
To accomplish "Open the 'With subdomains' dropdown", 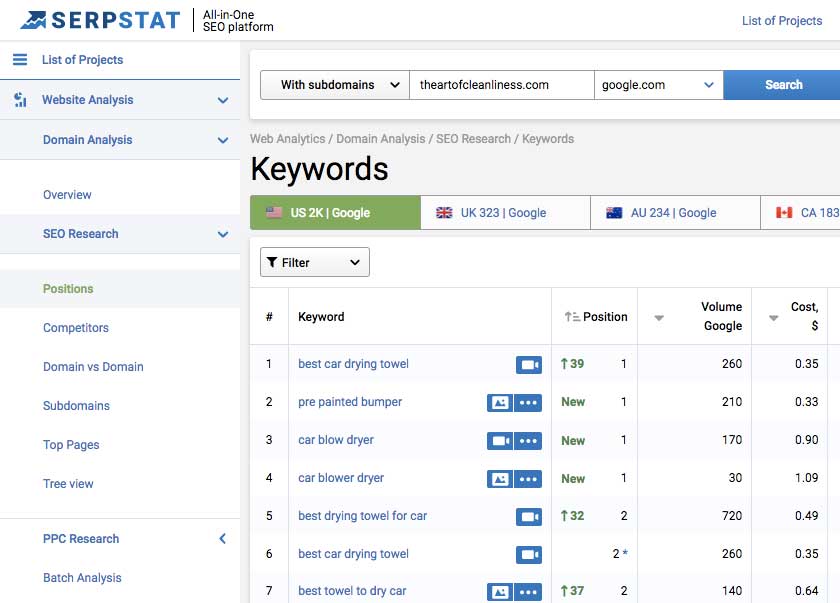I will tap(334, 85).
